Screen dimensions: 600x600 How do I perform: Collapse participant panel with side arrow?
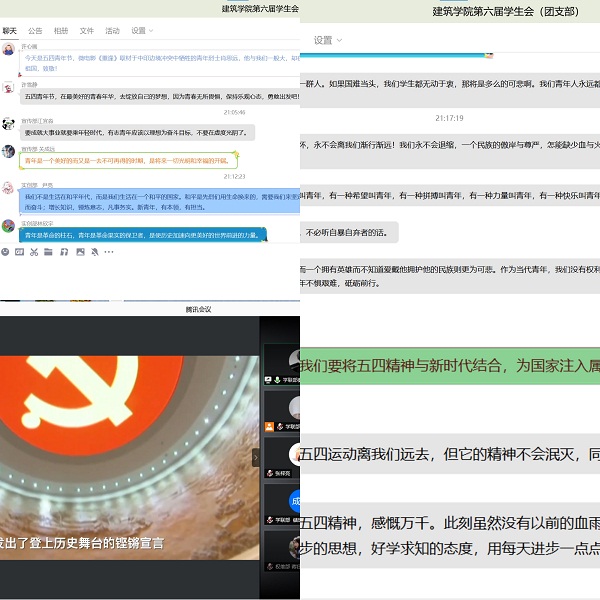point(255,457)
